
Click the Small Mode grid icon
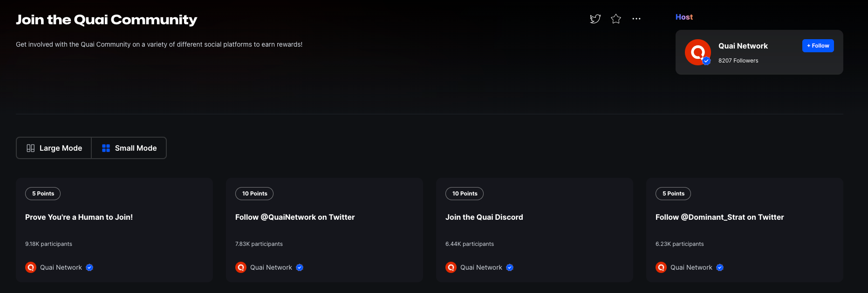pyautogui.click(x=106, y=148)
